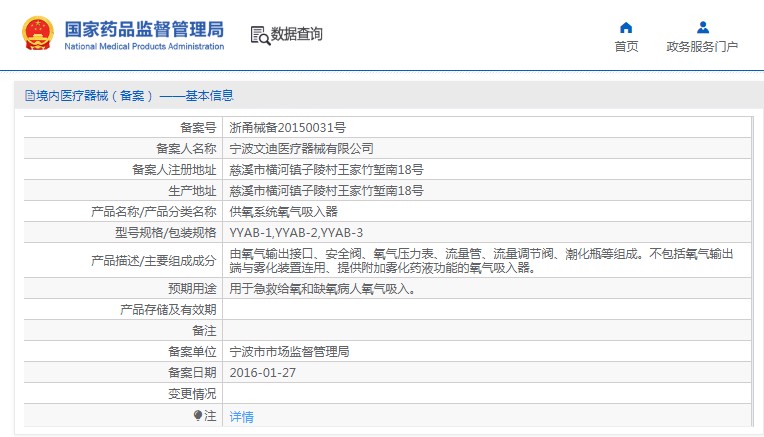This screenshot has width=764, height=437.
Task: Click the 备案人名称 label
Action: [186, 149]
